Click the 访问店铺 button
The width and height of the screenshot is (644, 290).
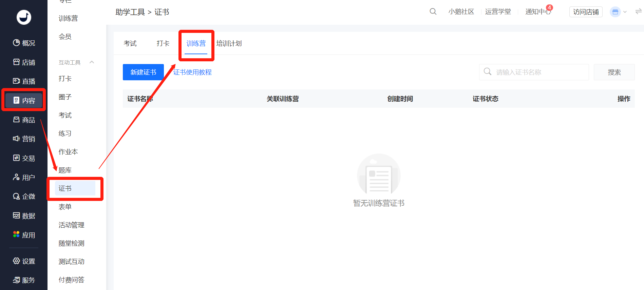(586, 12)
